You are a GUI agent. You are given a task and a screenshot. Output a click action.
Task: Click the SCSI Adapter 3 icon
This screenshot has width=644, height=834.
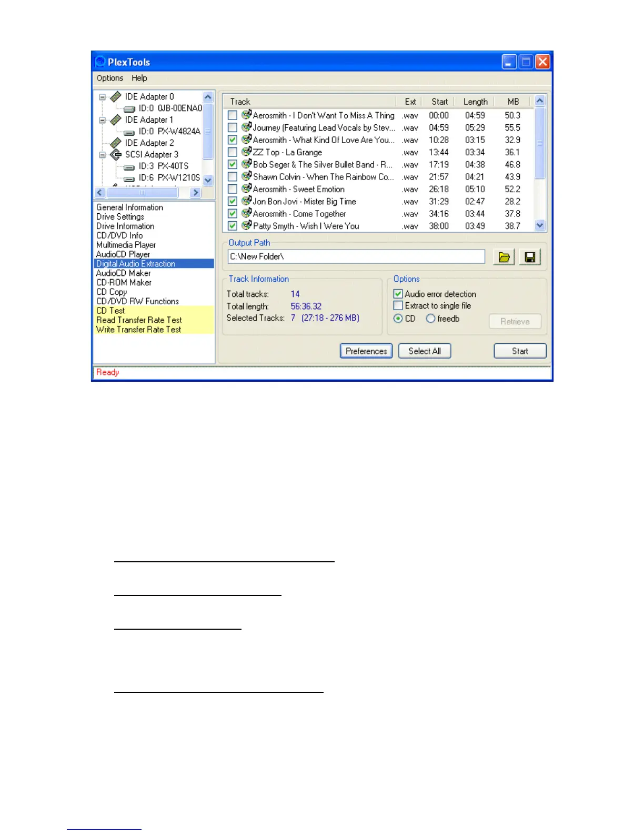[116, 155]
